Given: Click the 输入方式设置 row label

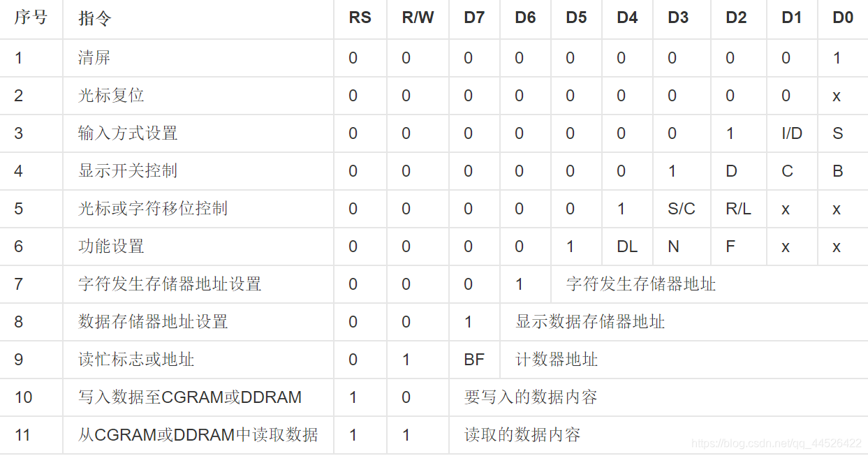Looking at the screenshot, I should [x=128, y=133].
